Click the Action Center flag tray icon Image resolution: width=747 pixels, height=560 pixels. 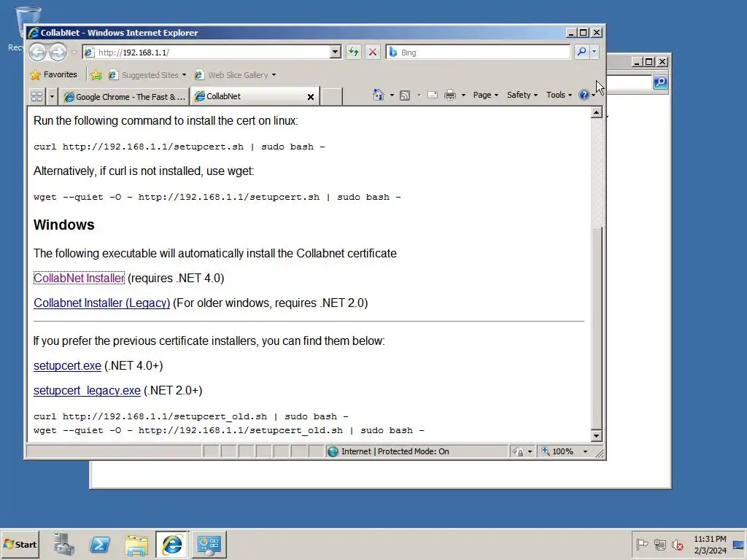click(642, 544)
